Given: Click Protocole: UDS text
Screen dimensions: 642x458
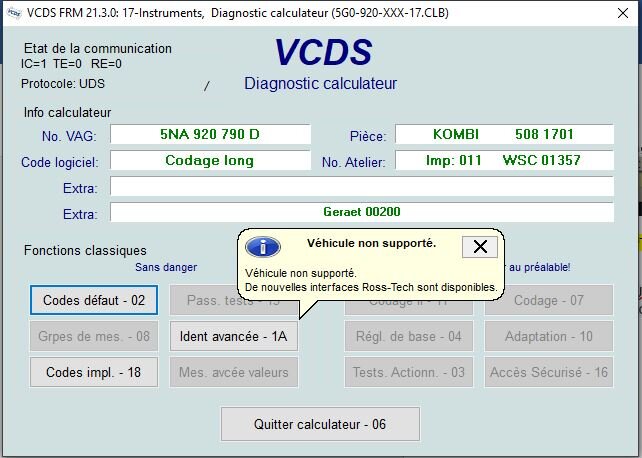Looking at the screenshot, I should pos(63,84).
